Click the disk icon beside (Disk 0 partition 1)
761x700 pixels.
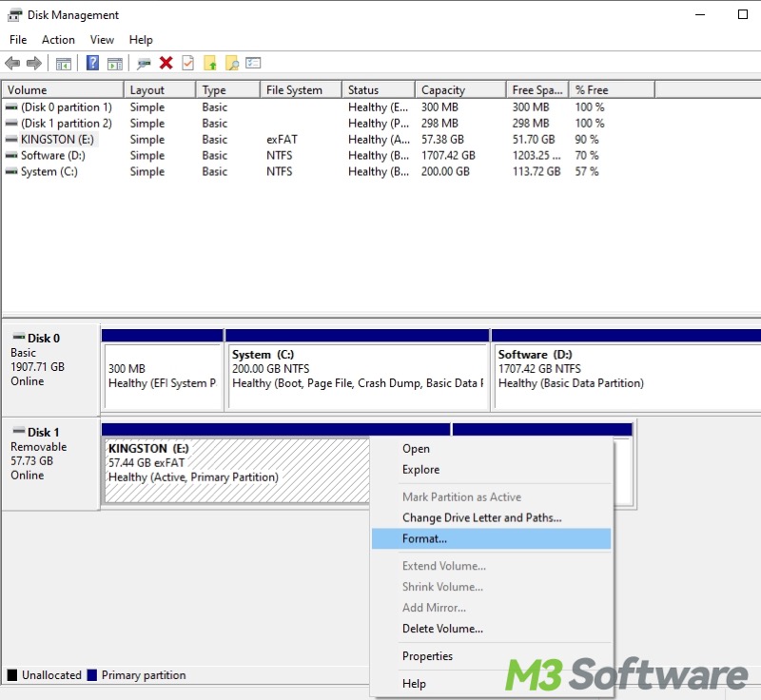point(11,107)
